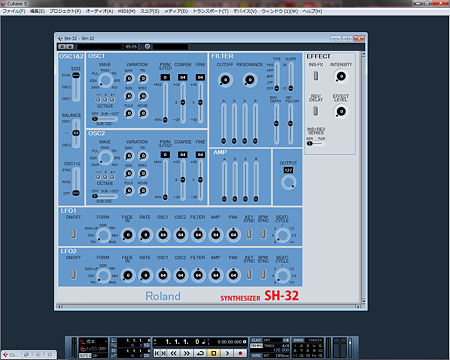Click the FILTER KEY FOLLOW slider

pyautogui.click(x=291, y=123)
